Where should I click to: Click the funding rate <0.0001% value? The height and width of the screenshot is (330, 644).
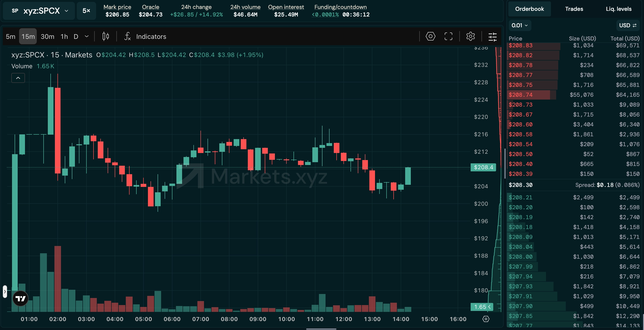[x=325, y=15]
